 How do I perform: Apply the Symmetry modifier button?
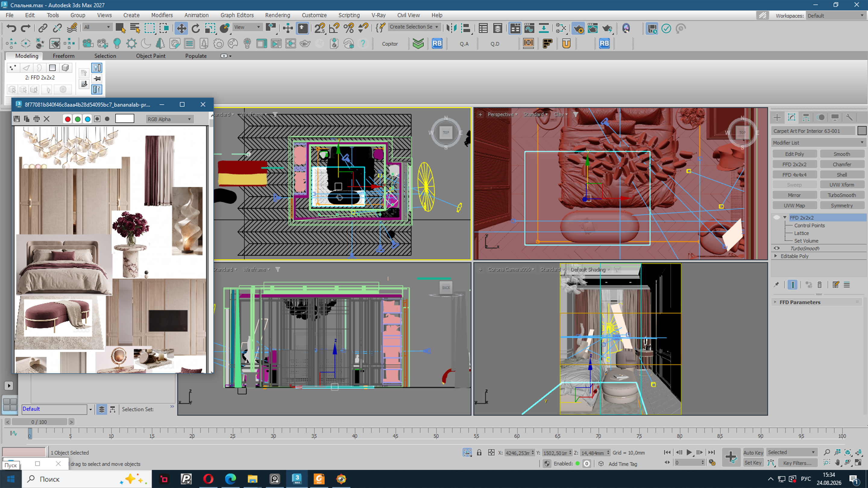click(842, 205)
